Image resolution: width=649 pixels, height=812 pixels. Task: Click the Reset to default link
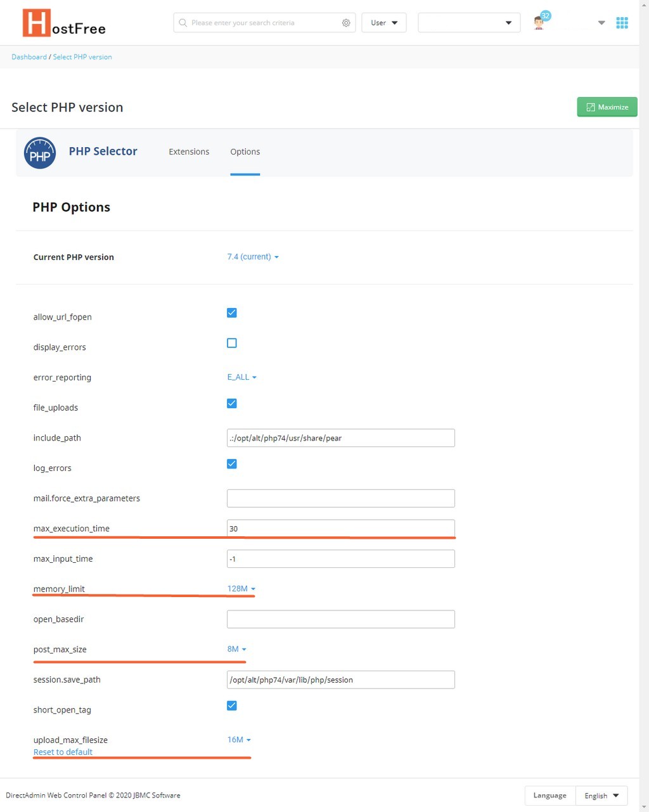(63, 752)
